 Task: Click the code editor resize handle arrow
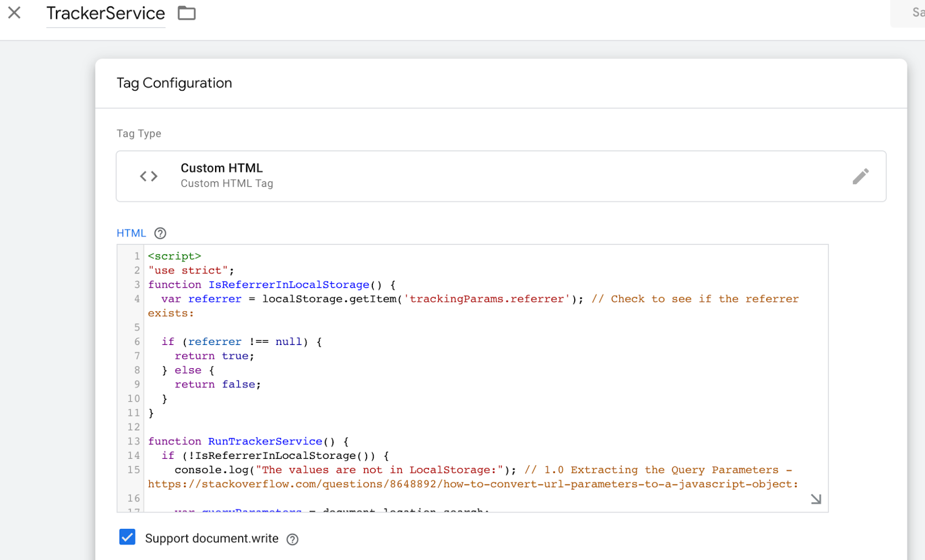click(816, 499)
